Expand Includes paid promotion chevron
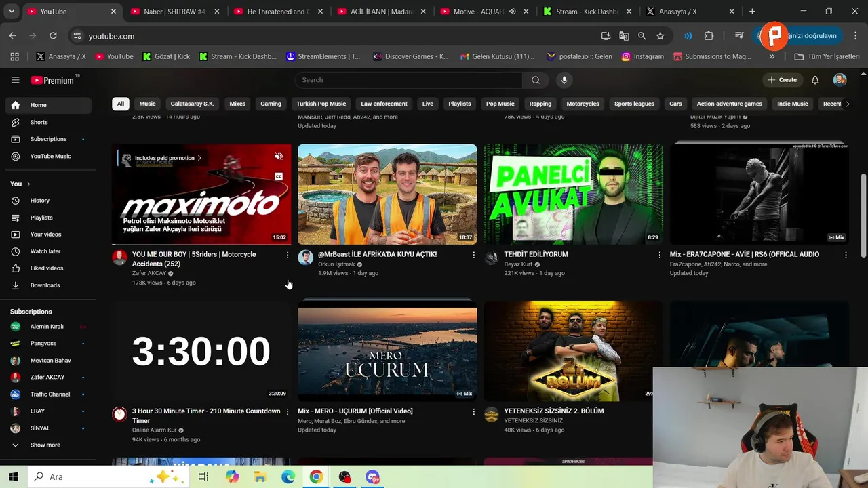Image resolution: width=868 pixels, height=488 pixels. 199,158
